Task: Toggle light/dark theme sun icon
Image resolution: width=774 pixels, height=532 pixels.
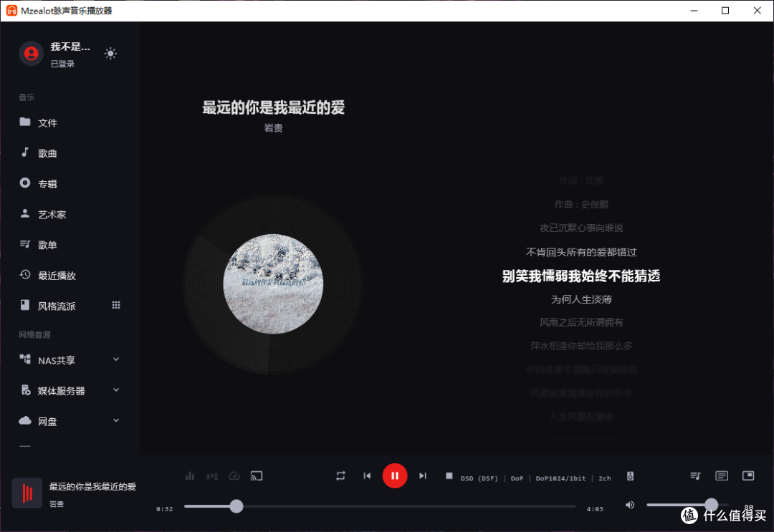Action: point(110,53)
